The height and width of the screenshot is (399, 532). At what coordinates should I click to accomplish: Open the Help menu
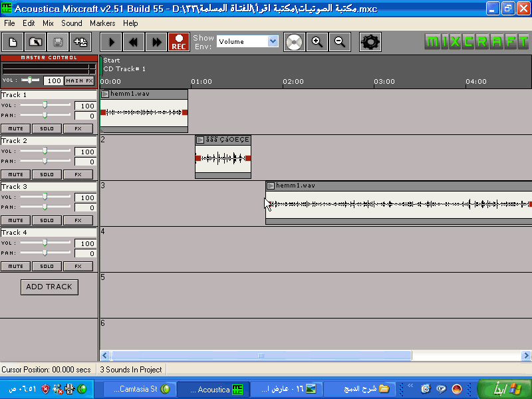point(130,23)
